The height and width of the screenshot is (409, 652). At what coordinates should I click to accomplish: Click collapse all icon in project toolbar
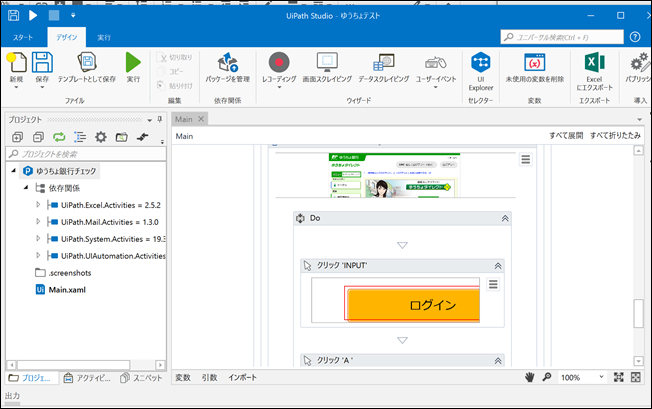(x=38, y=137)
